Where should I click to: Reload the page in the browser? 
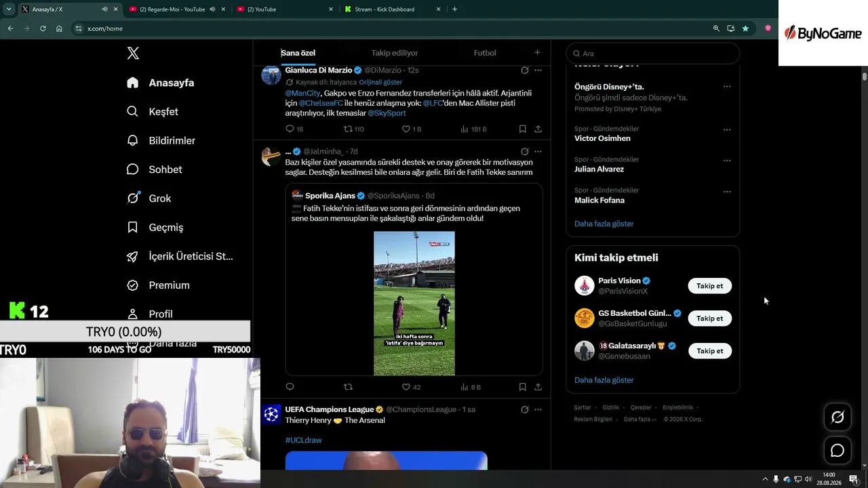[43, 28]
